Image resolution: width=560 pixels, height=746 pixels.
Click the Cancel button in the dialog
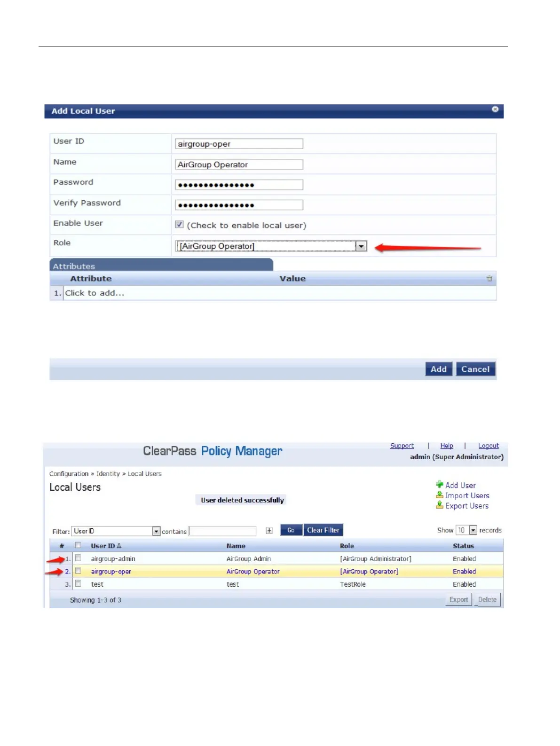click(475, 369)
